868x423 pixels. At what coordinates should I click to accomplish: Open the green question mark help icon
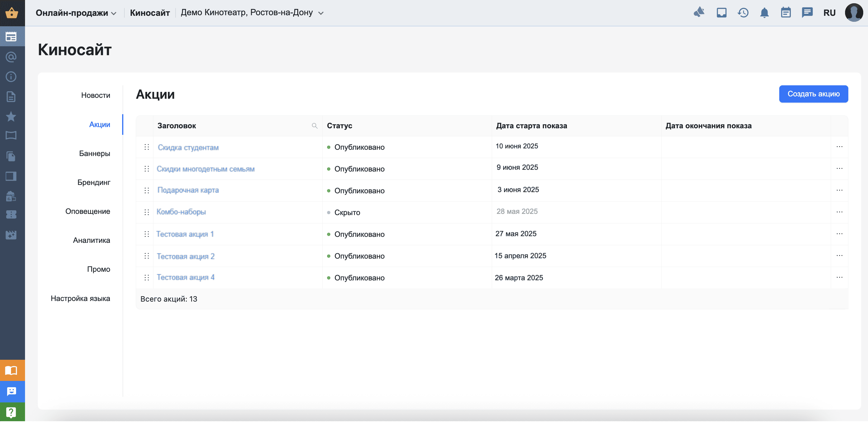coord(11,413)
